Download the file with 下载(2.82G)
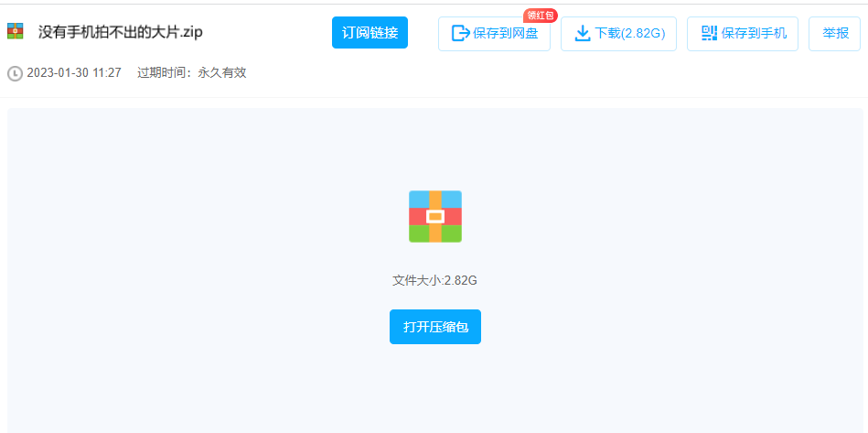This screenshot has height=433, width=868. (618, 34)
